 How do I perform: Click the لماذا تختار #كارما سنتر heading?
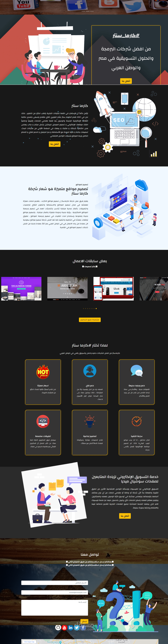click(x=90, y=345)
